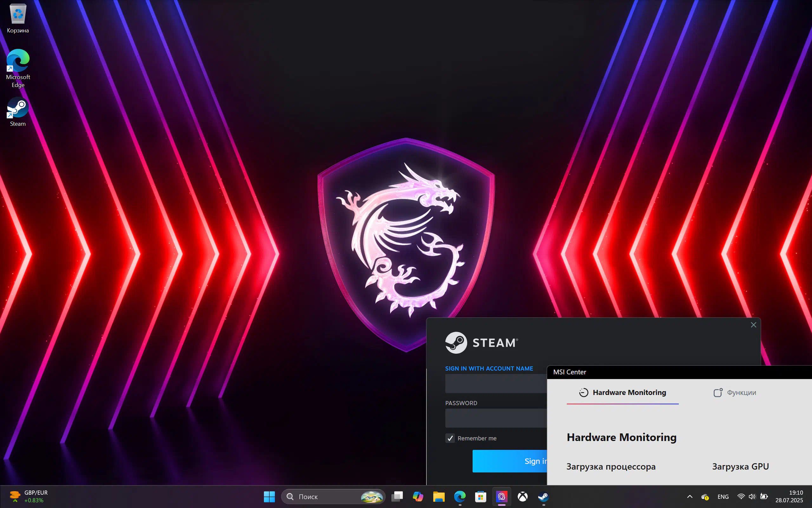
Task: Toggle the Remember me checkbox
Action: 450,438
